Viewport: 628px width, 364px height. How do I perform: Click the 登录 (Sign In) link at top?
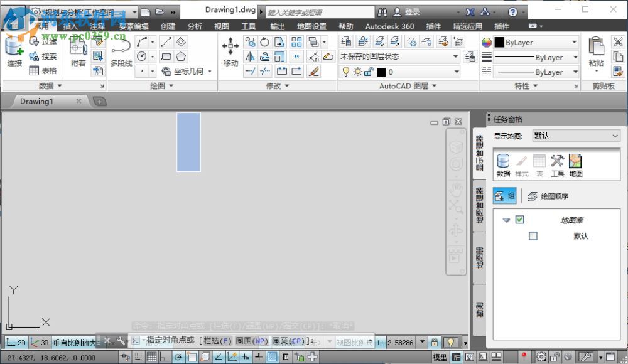[414, 11]
